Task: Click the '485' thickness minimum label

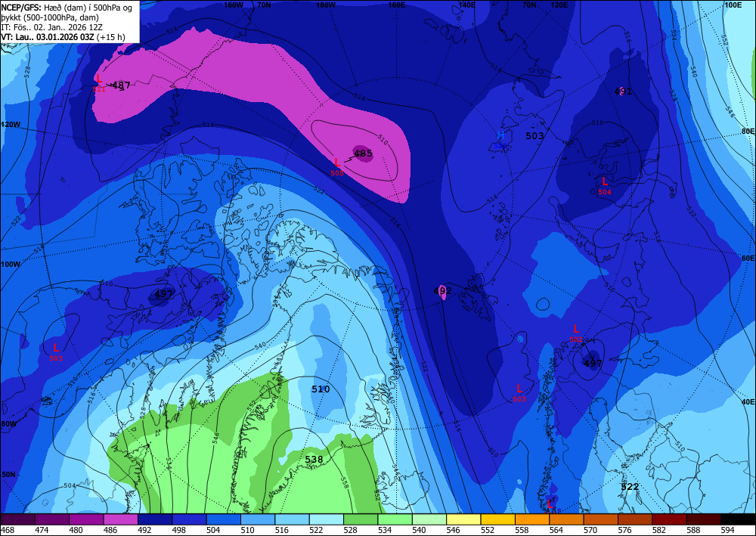Action: (x=363, y=153)
